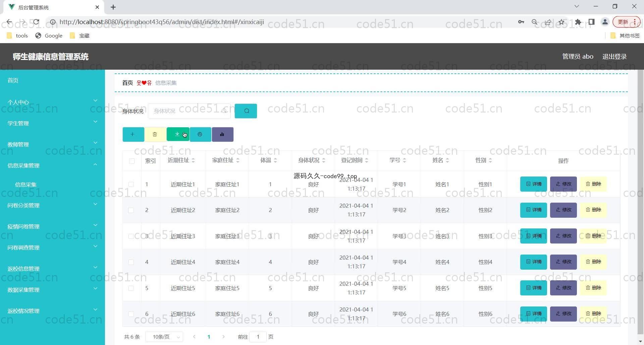Expand 返校情况管理 sidebar menu

tap(52, 311)
